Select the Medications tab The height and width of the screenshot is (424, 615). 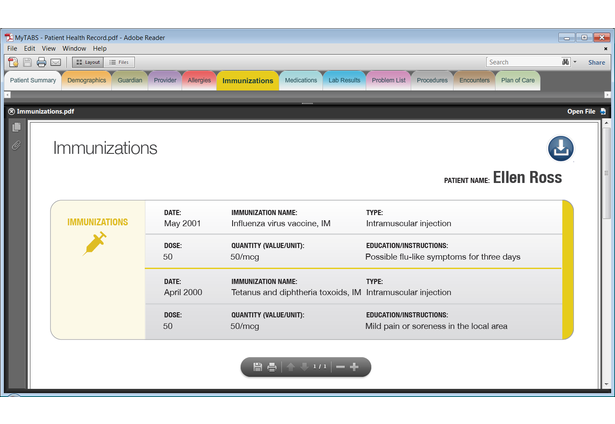point(301,80)
